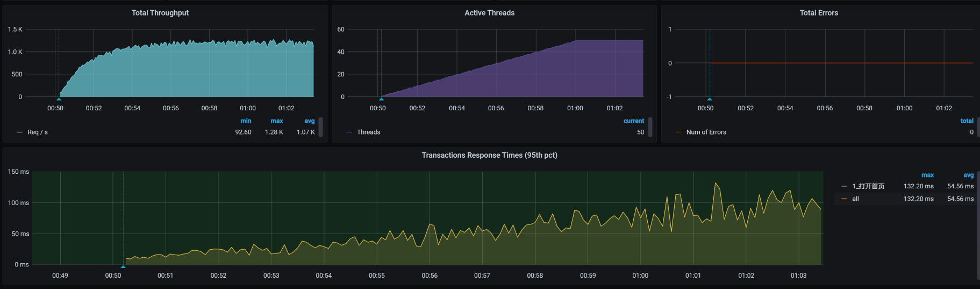The height and width of the screenshot is (289, 980).
Task: Click the 1_打开首页 series color line icon
Action: [844, 186]
